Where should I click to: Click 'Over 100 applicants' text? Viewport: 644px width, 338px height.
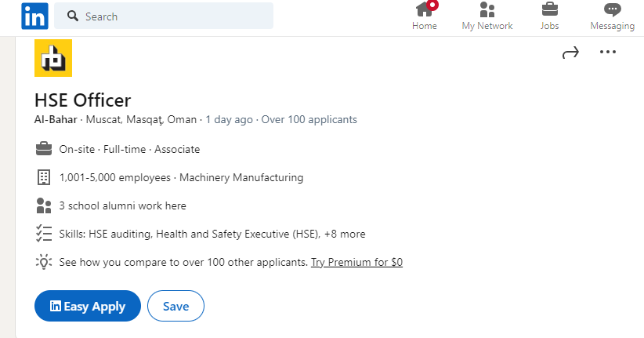pyautogui.click(x=309, y=120)
